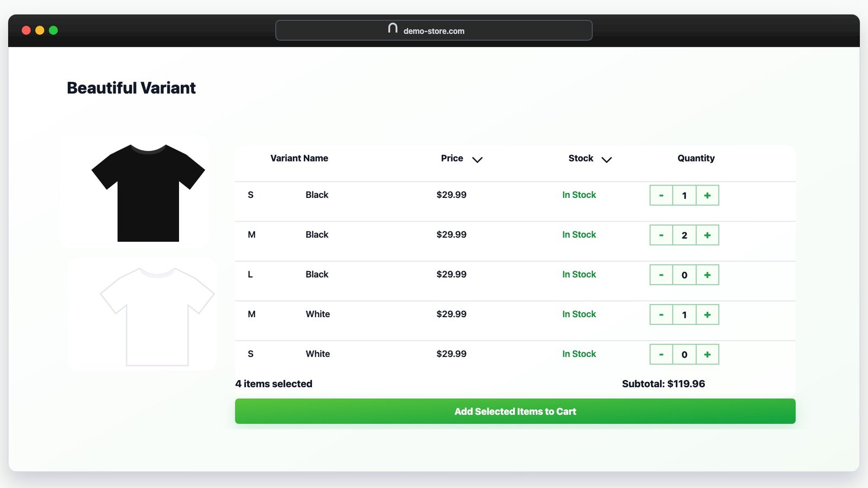868x488 pixels.
Task: Sort by Price using chevron arrow
Action: [x=477, y=159]
